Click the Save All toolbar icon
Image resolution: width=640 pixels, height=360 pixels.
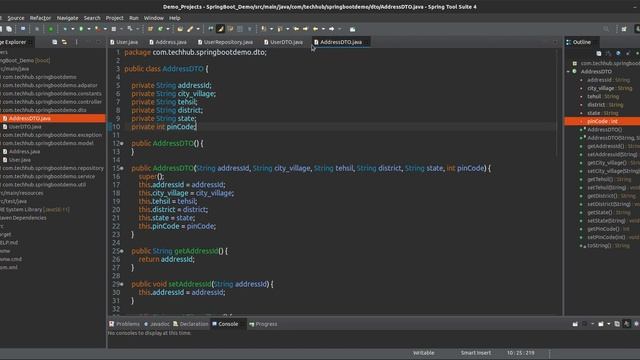[9, 29]
